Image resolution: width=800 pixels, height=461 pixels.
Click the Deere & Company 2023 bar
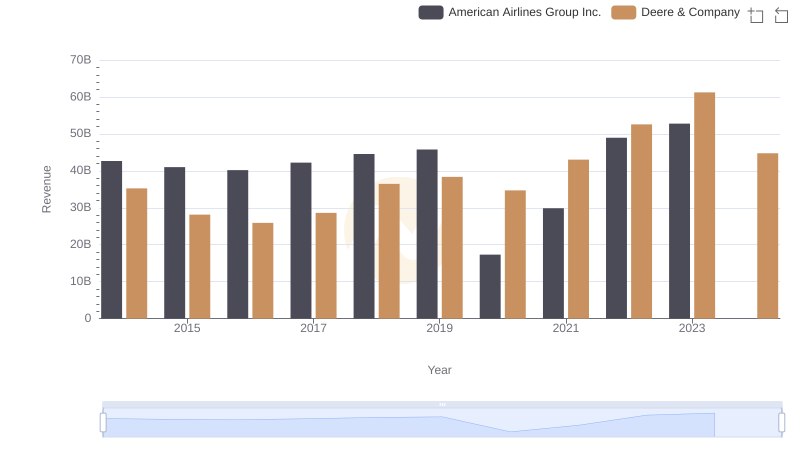point(704,206)
